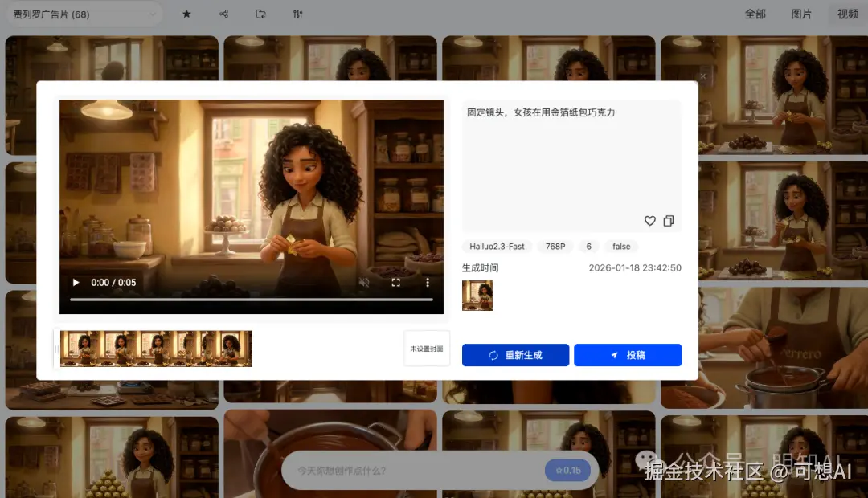Image resolution: width=868 pixels, height=498 pixels.
Task: Click the star favorites icon in top toolbar
Action: (186, 14)
